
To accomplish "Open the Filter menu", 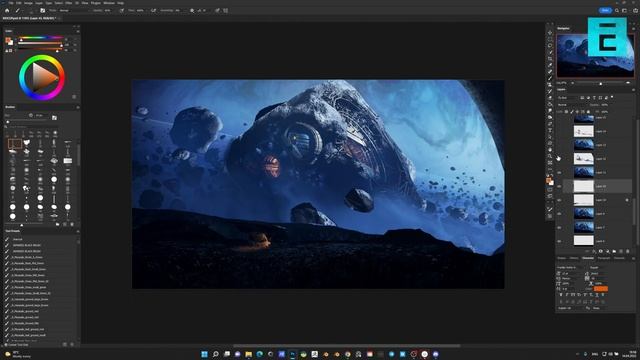I will click(69, 3).
